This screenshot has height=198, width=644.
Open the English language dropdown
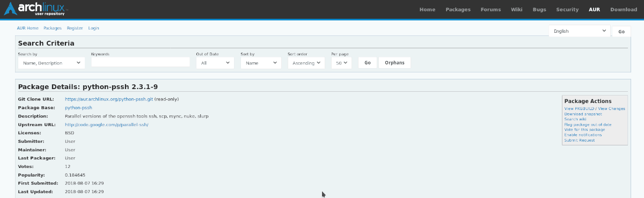[x=579, y=31]
